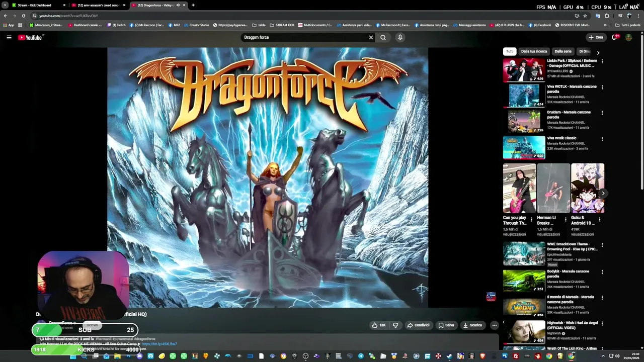Screen dimensions: 644x362
Task: Select the Dalla serie chip
Action: 563,51
